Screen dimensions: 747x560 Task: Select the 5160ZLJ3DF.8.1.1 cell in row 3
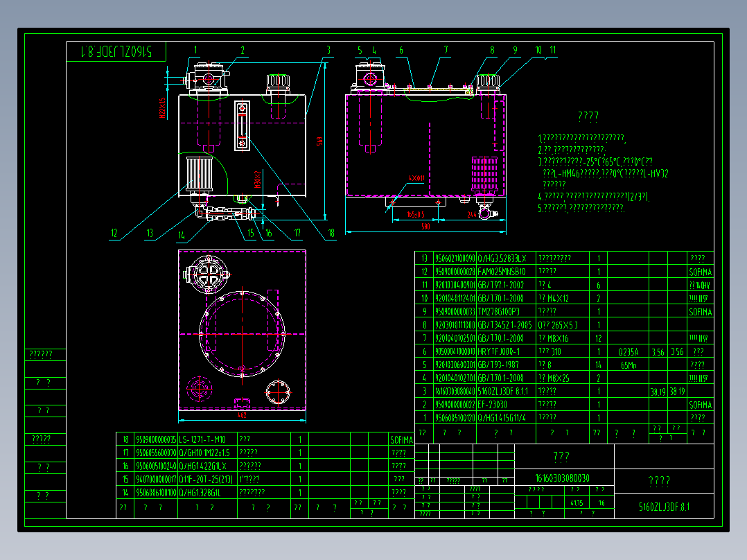click(502, 392)
